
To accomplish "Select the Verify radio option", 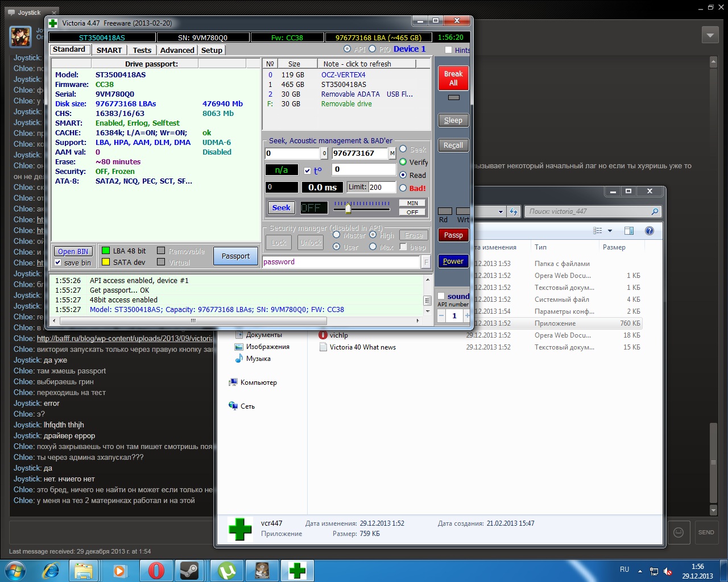I will point(403,162).
